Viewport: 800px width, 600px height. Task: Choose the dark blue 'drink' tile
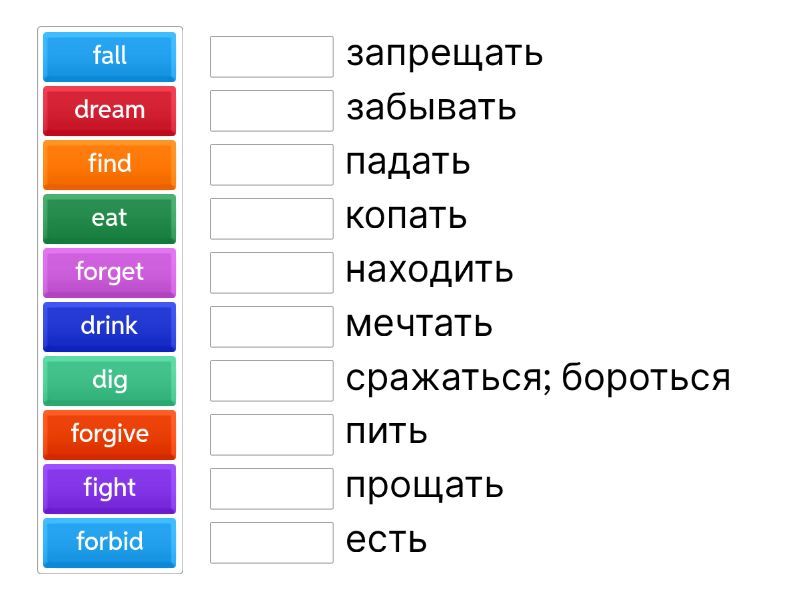coord(109,326)
